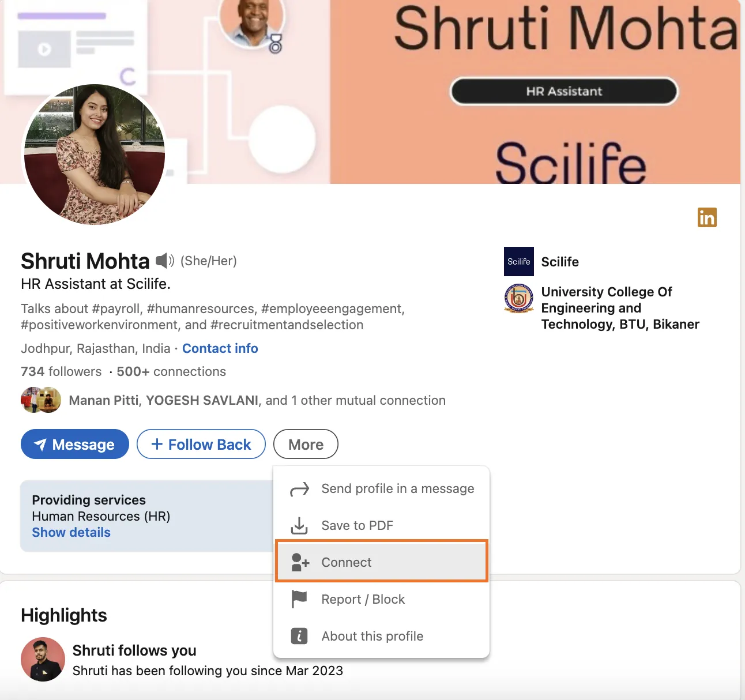The width and height of the screenshot is (745, 700).
Task: Play Shruti Mohta's name pronunciation speaker icon
Action: (165, 261)
